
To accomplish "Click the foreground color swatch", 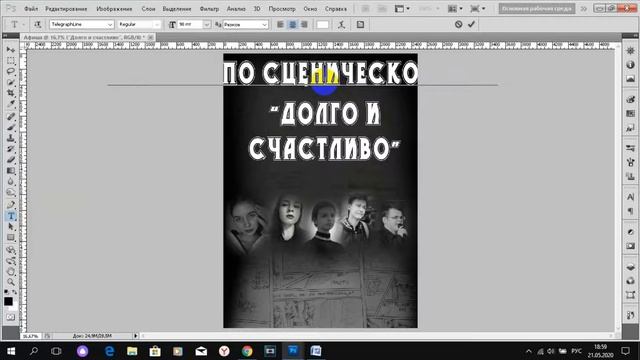I will point(8,302).
